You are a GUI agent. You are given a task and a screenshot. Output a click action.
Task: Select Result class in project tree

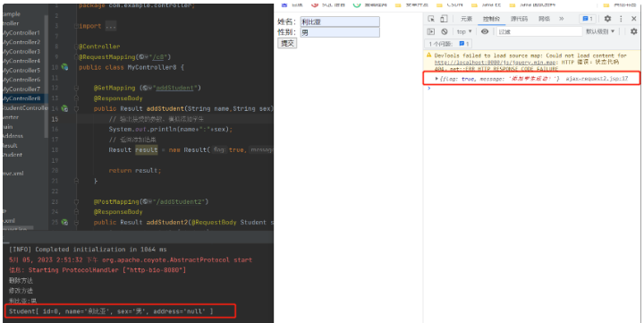pos(10,146)
